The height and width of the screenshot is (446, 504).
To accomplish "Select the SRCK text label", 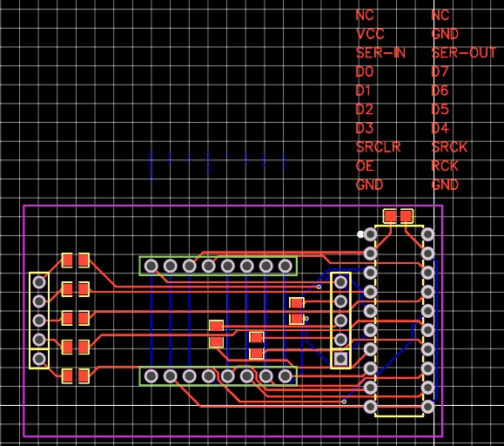I will click(x=449, y=147).
